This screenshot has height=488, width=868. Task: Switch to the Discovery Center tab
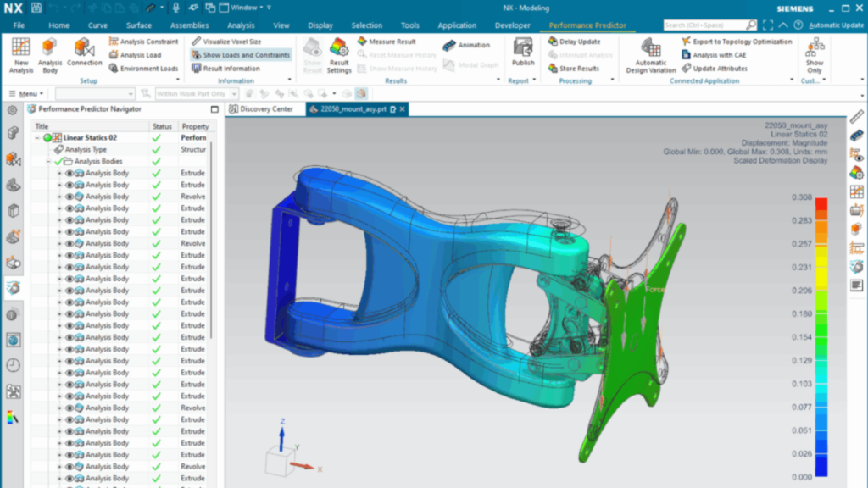265,109
